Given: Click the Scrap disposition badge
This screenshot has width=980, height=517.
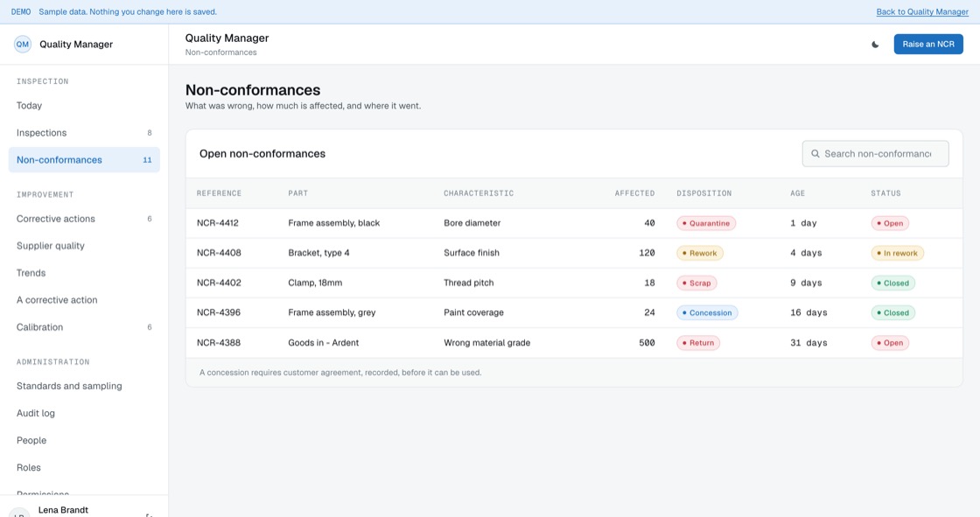Looking at the screenshot, I should click(696, 283).
